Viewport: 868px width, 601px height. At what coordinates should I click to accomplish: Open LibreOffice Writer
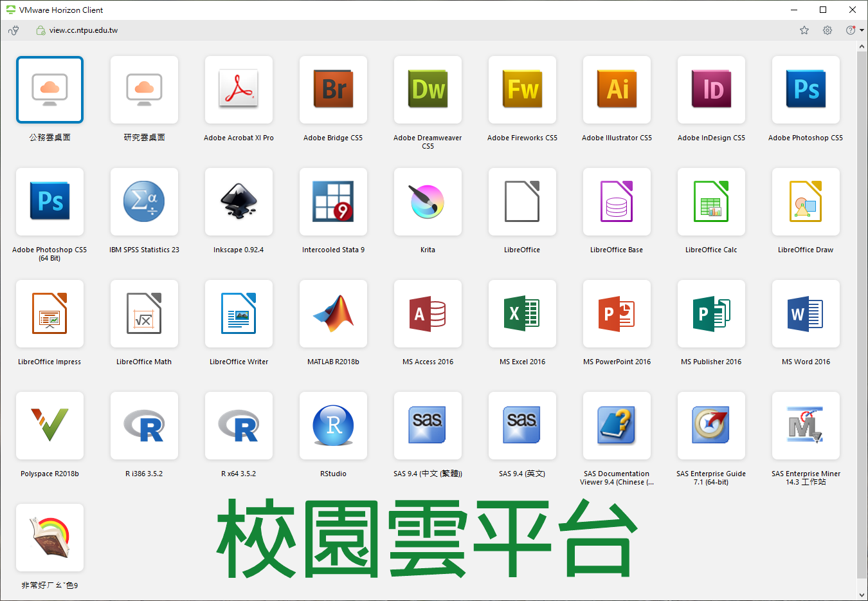pyautogui.click(x=239, y=313)
